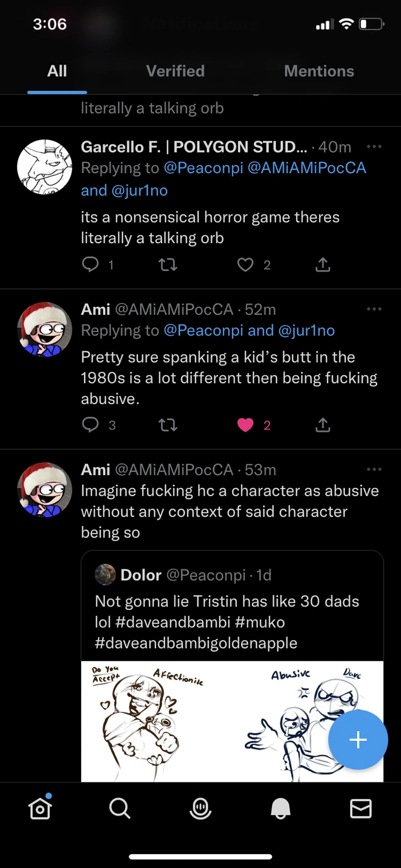Image resolution: width=401 pixels, height=868 pixels.
Task: Retweet Garcello's horror game tweet
Action: [168, 264]
